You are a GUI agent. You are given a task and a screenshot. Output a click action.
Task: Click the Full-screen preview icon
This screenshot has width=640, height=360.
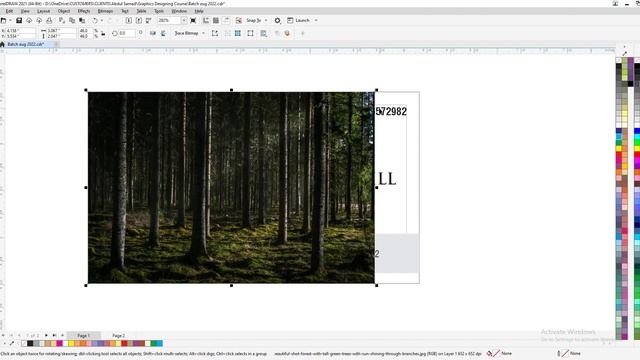[x=193, y=20]
